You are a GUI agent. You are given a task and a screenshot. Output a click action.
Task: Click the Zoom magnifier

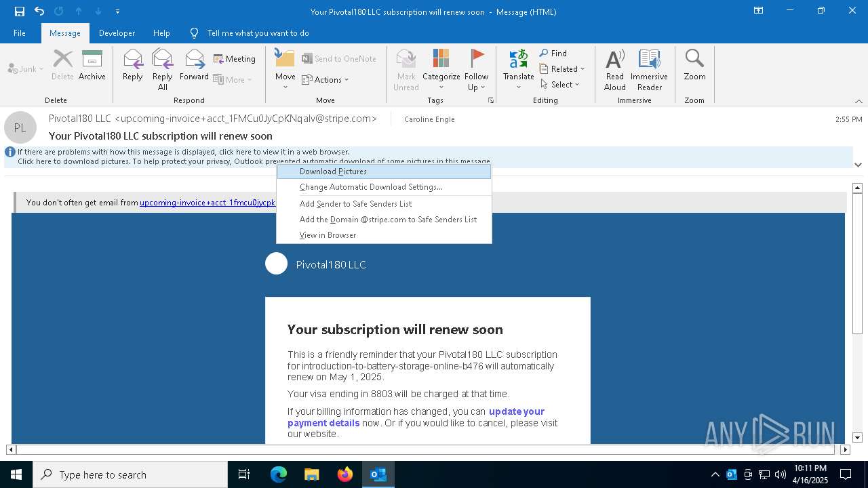click(x=694, y=65)
